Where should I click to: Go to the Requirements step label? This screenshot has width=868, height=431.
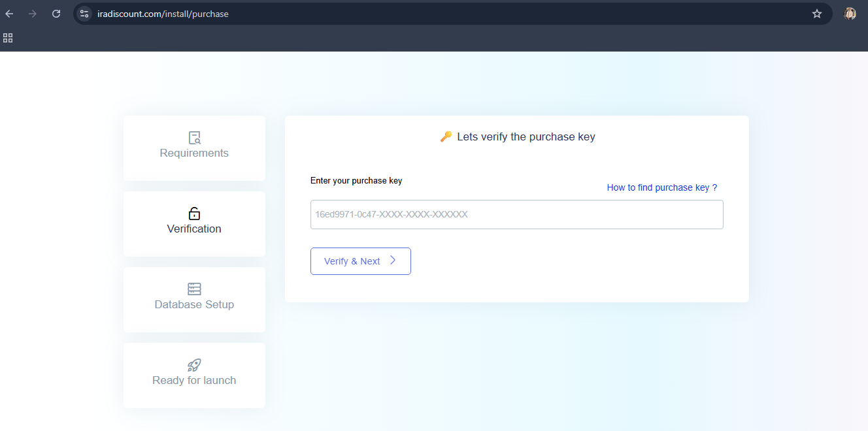click(x=194, y=153)
